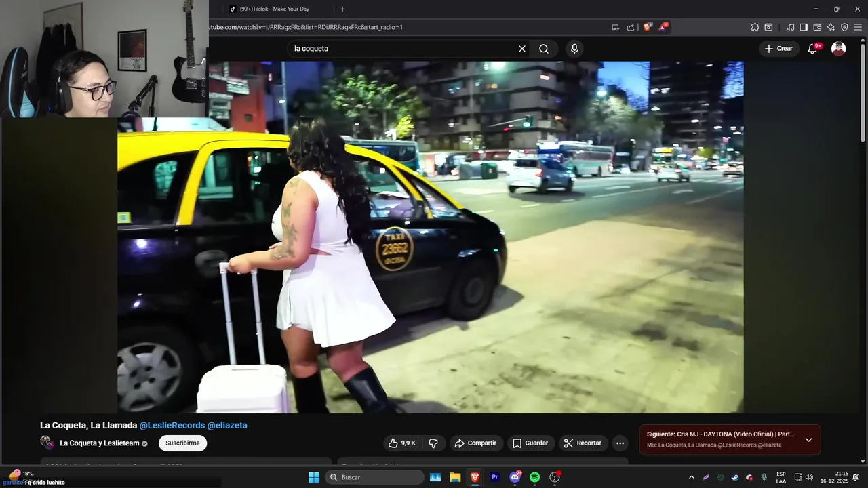This screenshot has width=868, height=488.
Task: Clear the YouTube search box text
Action: pyautogui.click(x=522, y=49)
